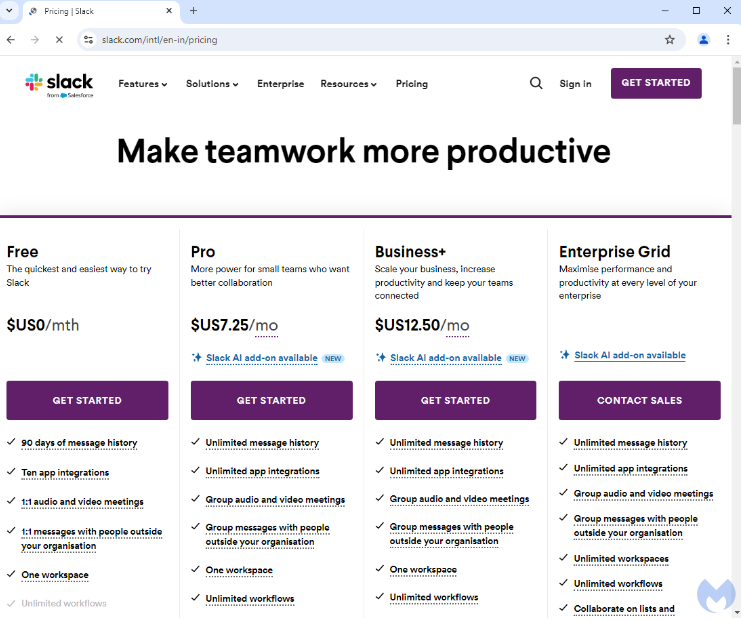Click 'Unlimited workspaces' in Enterprise Grid
The width and height of the screenshot is (741, 620).
pyautogui.click(x=621, y=559)
